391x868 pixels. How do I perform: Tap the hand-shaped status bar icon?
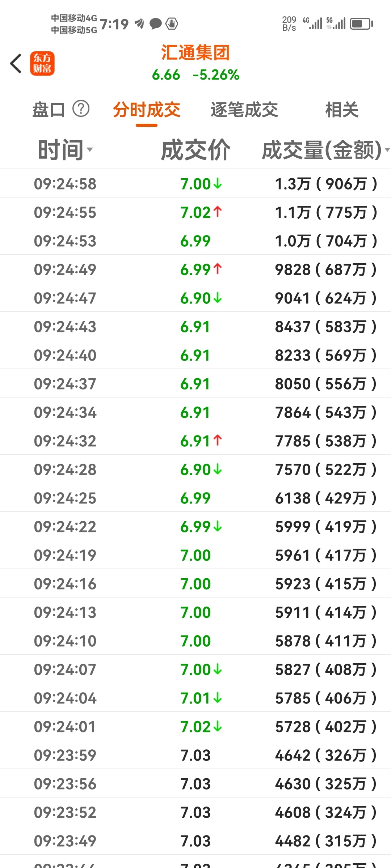172,24
